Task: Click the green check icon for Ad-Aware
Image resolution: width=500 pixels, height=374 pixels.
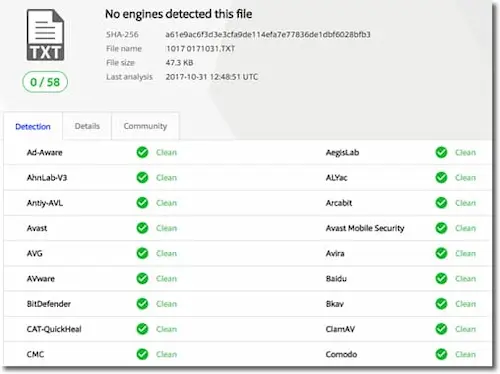Action: coord(142,152)
